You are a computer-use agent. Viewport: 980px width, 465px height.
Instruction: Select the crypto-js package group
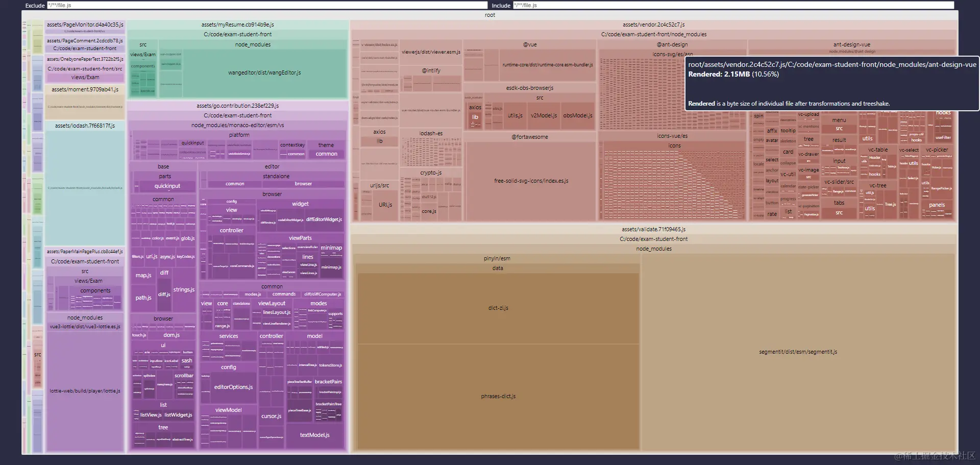tap(431, 173)
